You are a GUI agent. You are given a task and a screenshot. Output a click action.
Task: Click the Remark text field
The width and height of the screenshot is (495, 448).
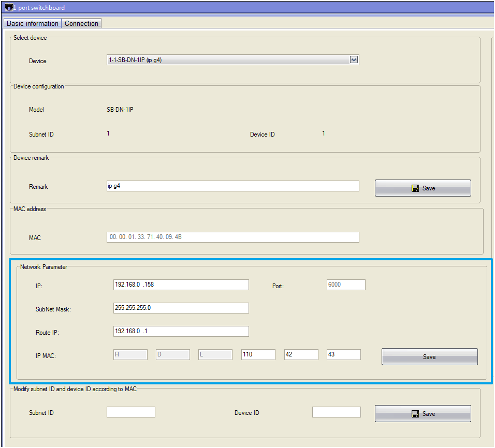(232, 186)
